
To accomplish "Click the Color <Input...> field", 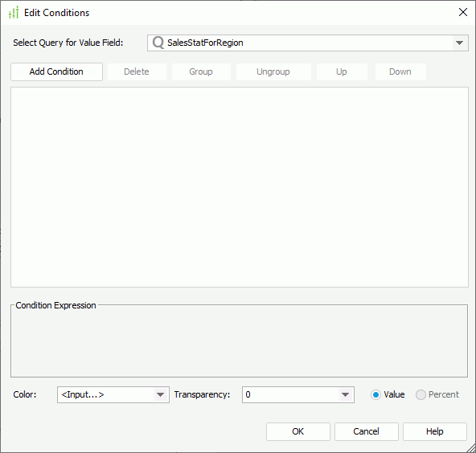I will point(113,395).
